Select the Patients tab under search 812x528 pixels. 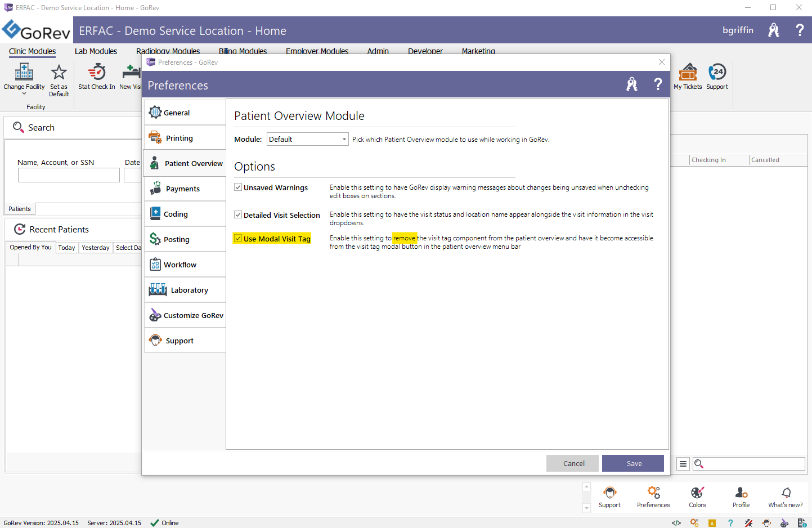20,209
